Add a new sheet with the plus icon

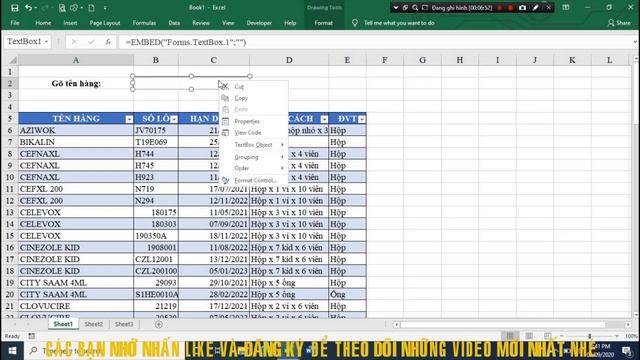159,324
